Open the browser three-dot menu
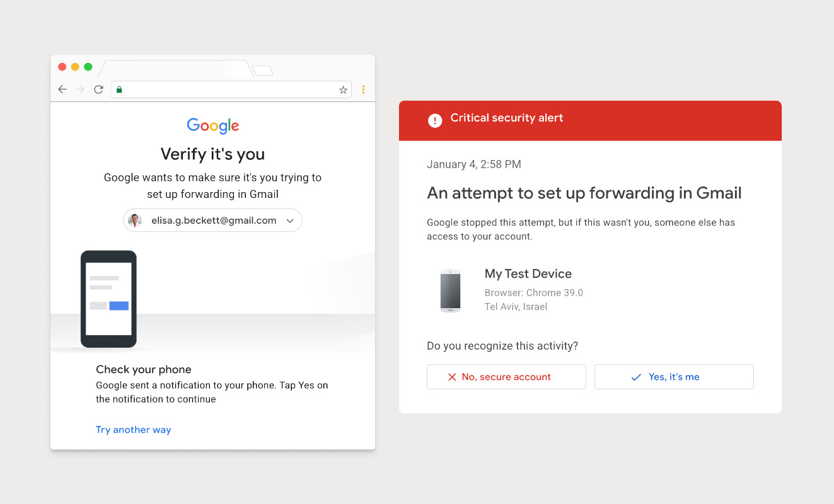 click(x=363, y=89)
